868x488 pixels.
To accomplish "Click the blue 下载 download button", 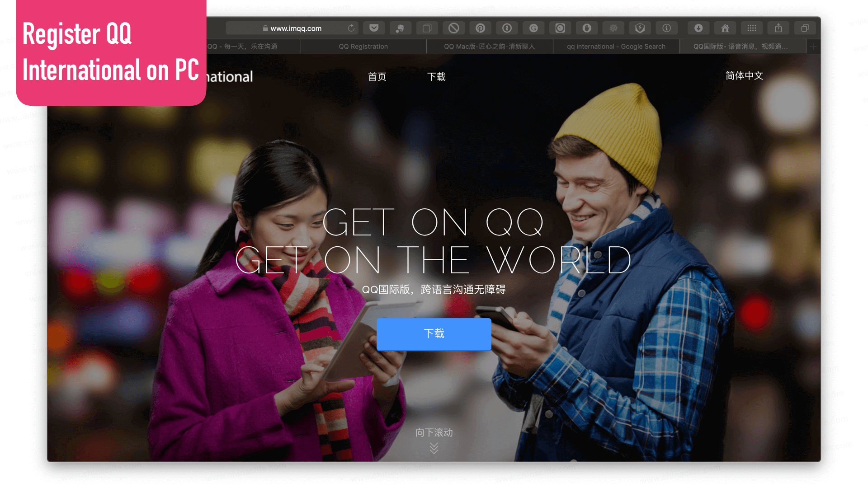I will point(434,334).
